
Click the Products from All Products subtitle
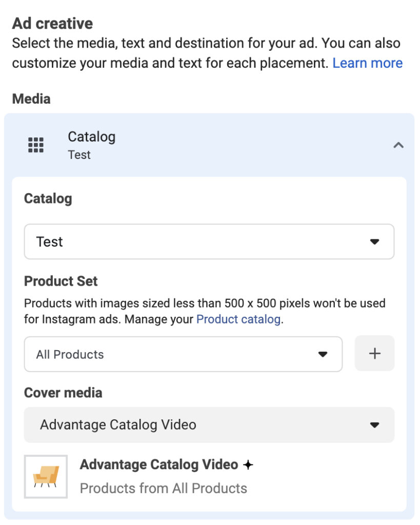pyautogui.click(x=164, y=488)
